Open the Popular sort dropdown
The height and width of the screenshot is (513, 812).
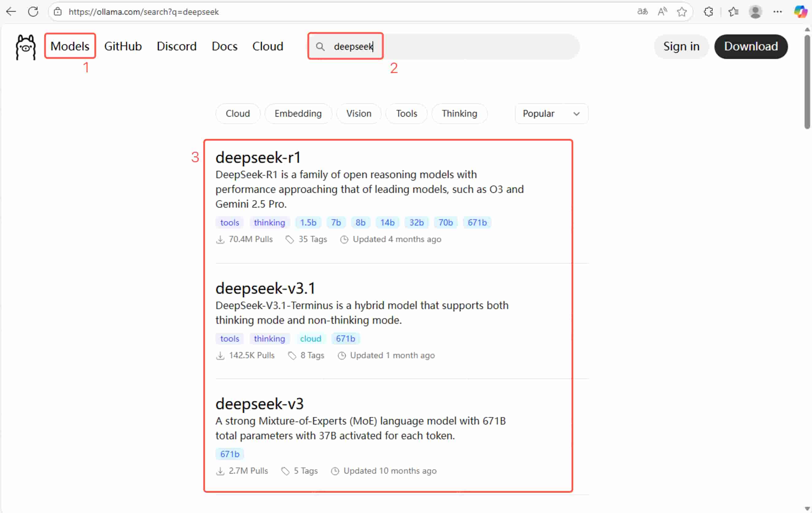coord(551,113)
